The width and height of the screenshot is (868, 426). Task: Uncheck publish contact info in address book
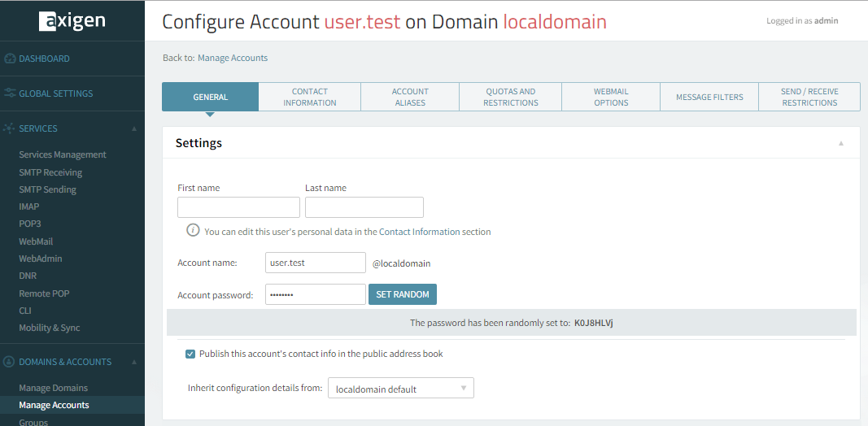click(190, 354)
